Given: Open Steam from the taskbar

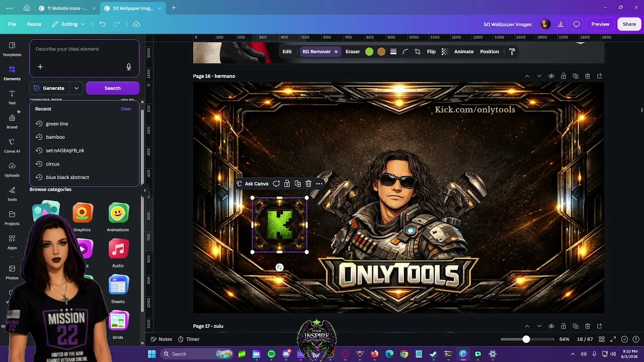Looking at the screenshot, I should point(433,354).
